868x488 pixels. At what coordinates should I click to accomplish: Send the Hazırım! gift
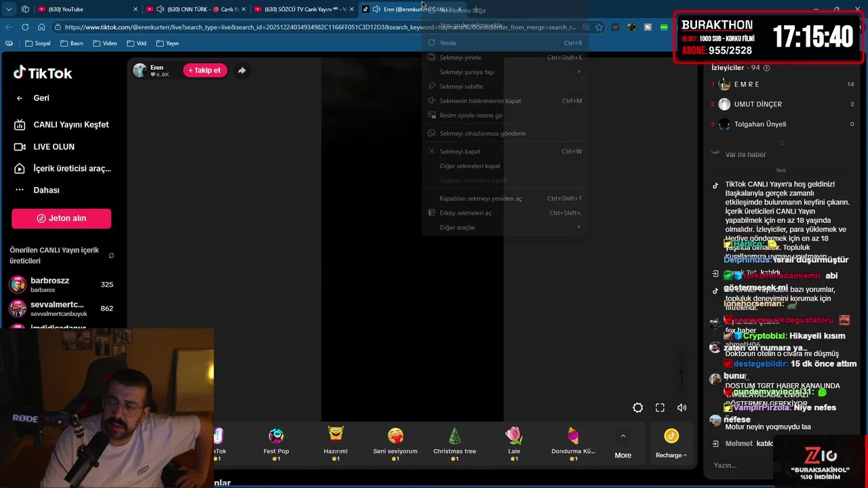pyautogui.click(x=336, y=444)
